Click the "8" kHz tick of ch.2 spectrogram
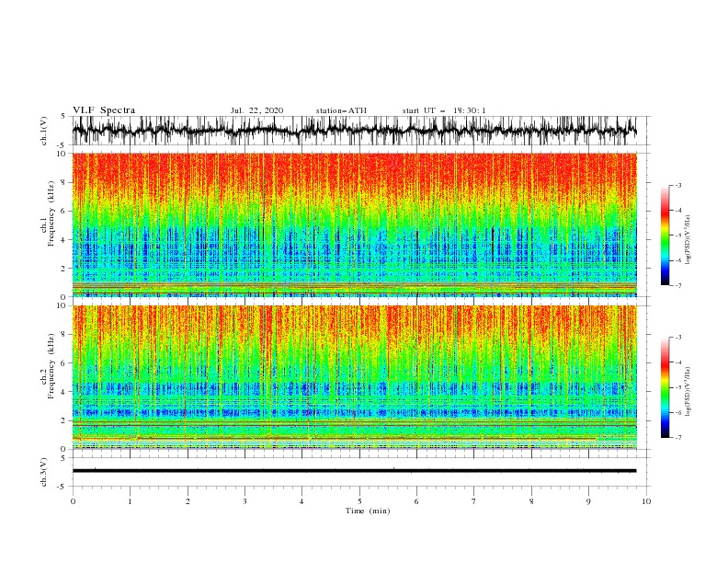 63,335
